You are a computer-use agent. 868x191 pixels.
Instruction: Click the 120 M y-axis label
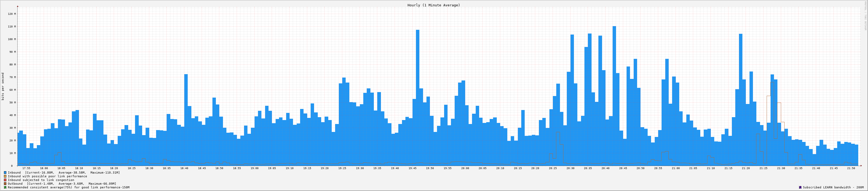point(12,14)
